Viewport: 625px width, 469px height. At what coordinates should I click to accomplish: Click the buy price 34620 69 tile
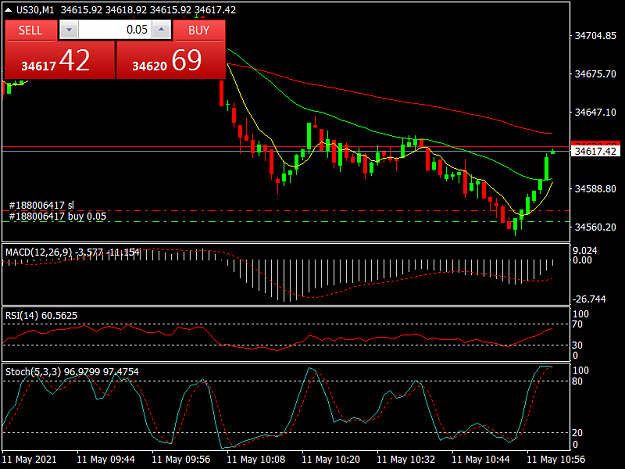pos(171,60)
